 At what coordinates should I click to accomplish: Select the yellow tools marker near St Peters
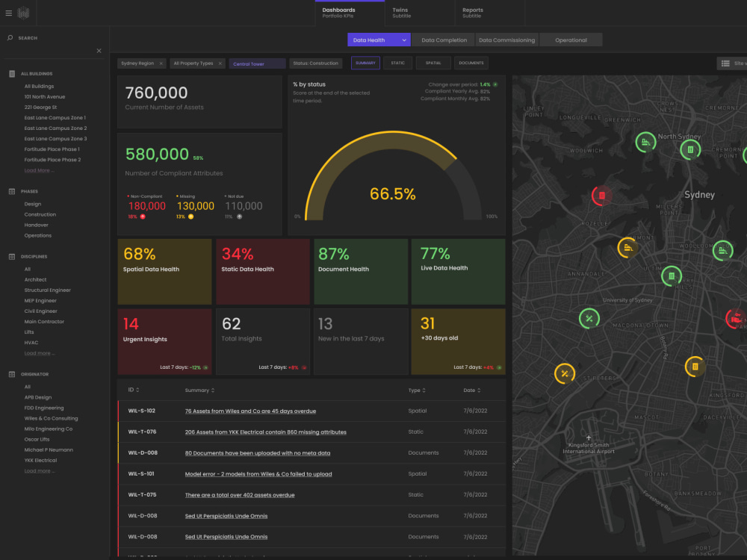565,374
